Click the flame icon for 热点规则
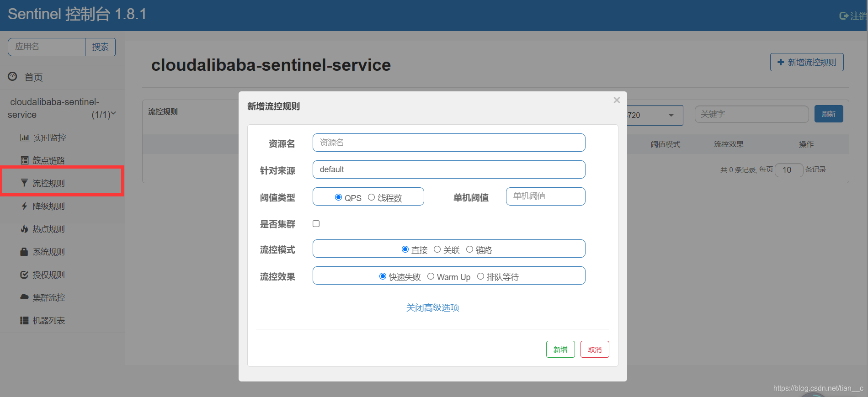868x397 pixels. click(25, 229)
